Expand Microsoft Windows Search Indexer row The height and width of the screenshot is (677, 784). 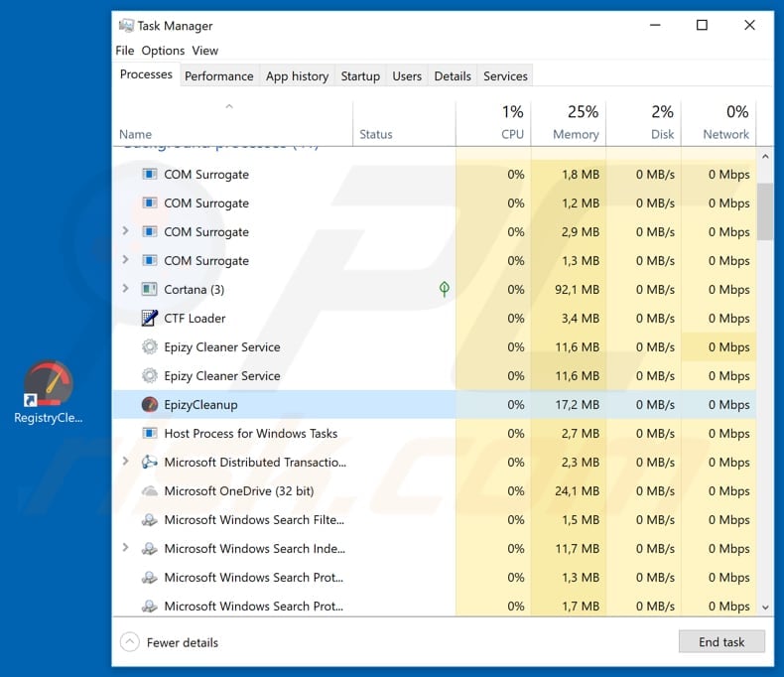[125, 548]
